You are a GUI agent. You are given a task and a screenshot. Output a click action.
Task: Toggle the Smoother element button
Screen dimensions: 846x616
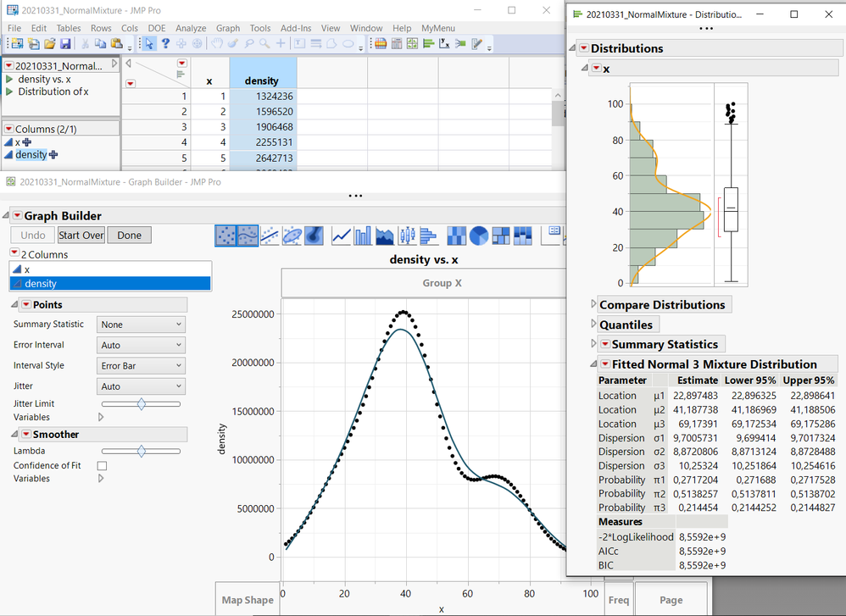(x=248, y=235)
